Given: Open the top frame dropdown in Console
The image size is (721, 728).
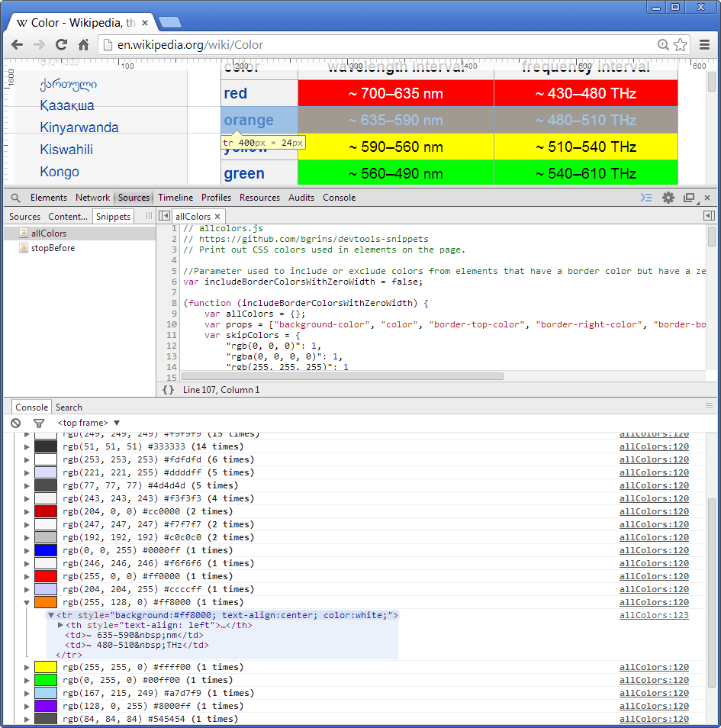Looking at the screenshot, I should coord(86,423).
